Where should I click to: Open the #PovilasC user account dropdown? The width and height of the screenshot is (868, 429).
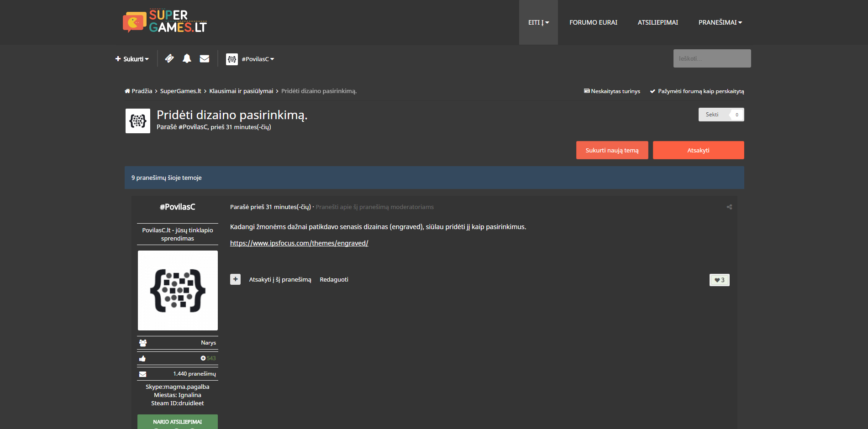[x=258, y=59]
